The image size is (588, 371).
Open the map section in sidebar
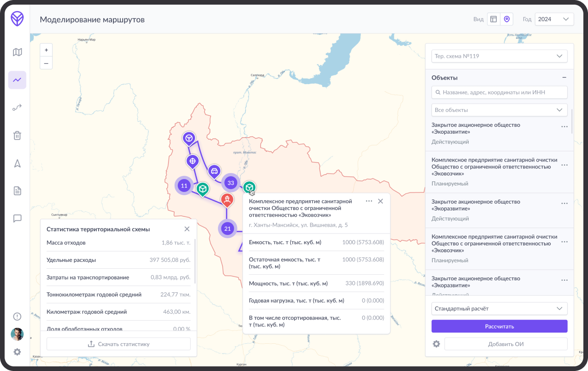pyautogui.click(x=17, y=52)
